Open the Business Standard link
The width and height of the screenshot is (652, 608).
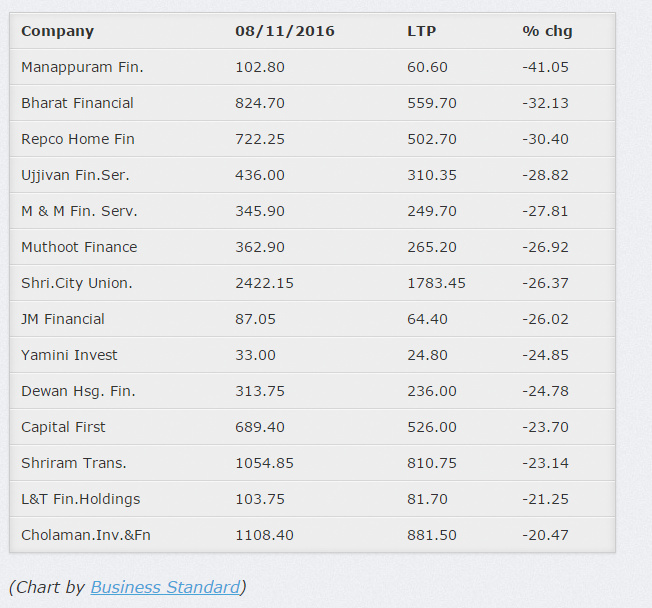tap(165, 587)
